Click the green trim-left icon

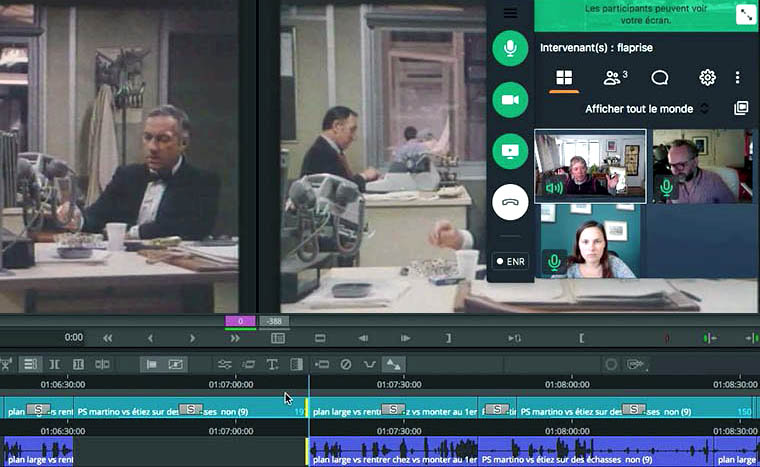pos(710,338)
